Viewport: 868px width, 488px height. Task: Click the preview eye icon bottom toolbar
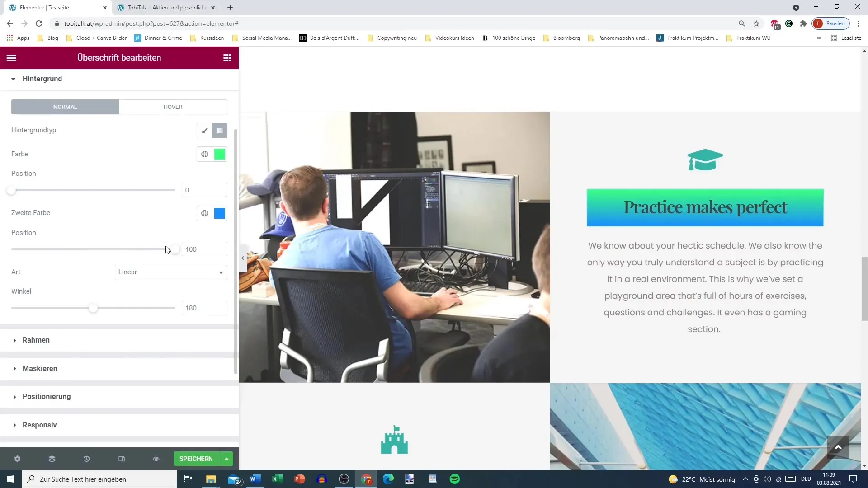click(156, 459)
